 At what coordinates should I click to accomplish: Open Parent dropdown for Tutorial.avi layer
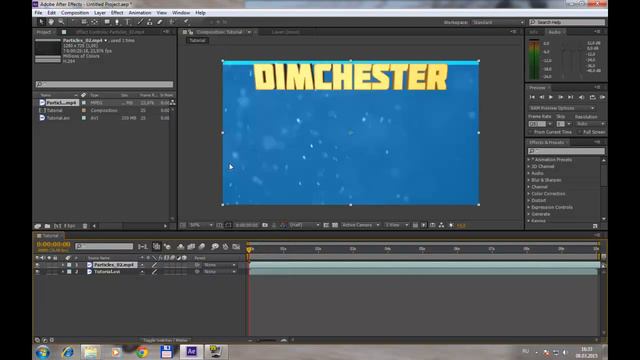click(x=220, y=271)
